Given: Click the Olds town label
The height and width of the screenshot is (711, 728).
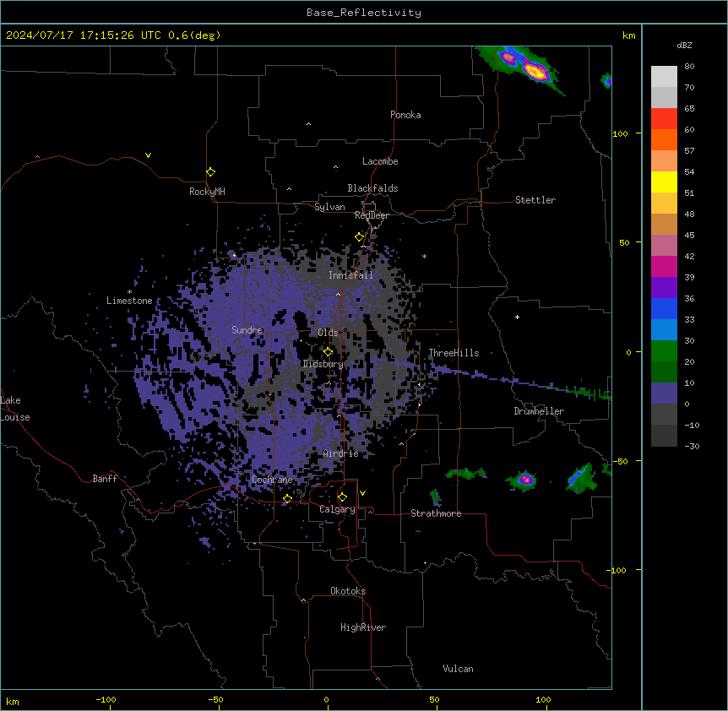Looking at the screenshot, I should (328, 333).
